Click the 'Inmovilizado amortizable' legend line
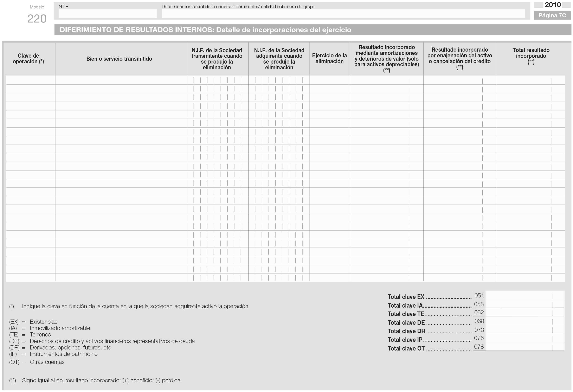The image size is (573, 392). pos(50,328)
